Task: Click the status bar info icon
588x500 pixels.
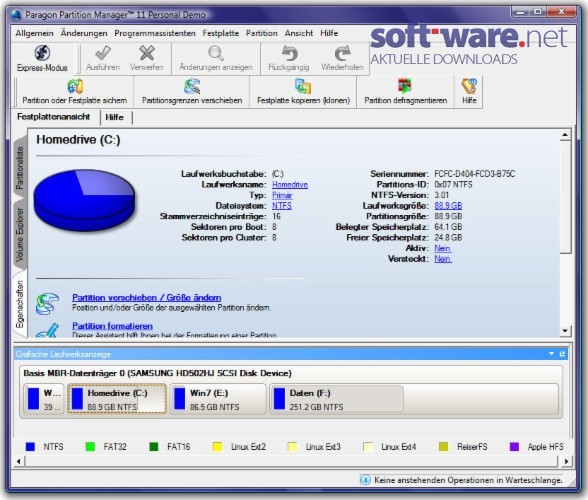Action: tap(365, 480)
